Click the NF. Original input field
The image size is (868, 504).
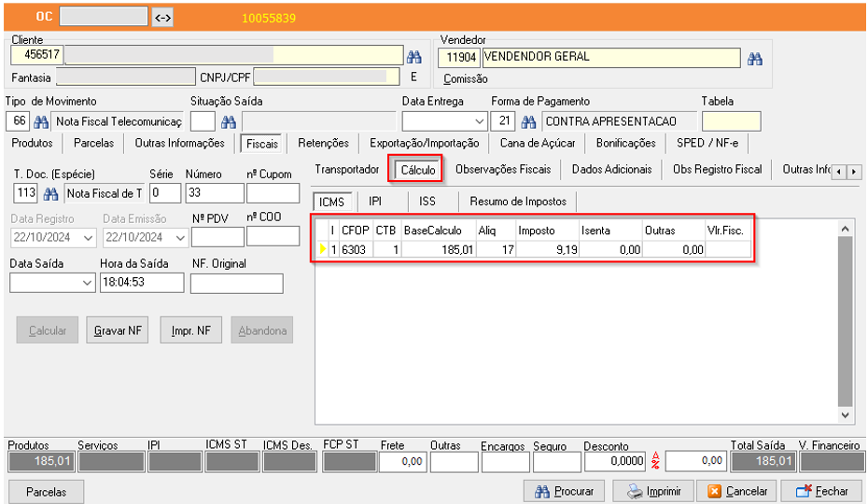(x=236, y=284)
